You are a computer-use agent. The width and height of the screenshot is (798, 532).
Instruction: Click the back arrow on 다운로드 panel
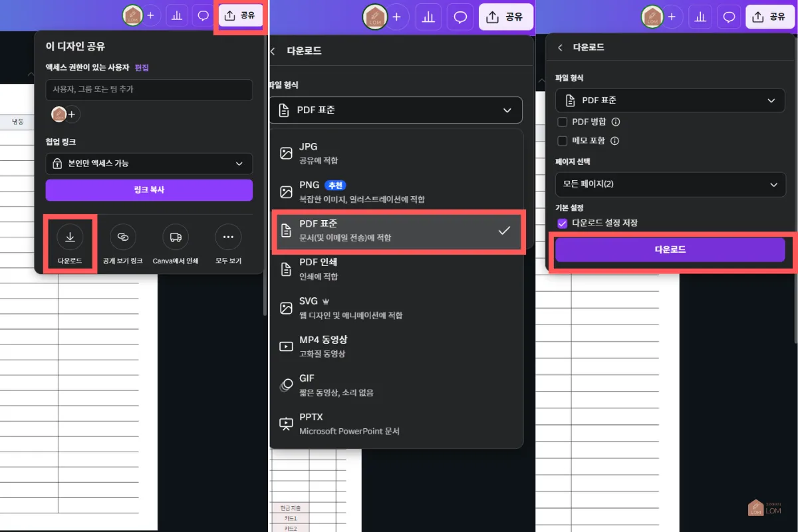pos(273,51)
